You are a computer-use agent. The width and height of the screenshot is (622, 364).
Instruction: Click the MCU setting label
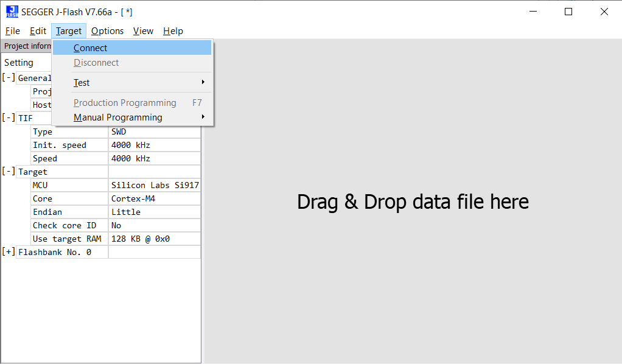tap(70, 186)
